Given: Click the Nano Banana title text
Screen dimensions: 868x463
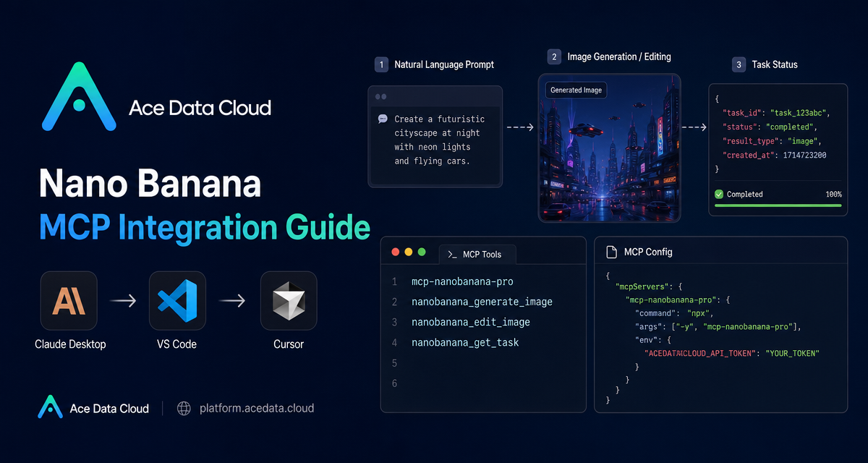Looking at the screenshot, I should (x=150, y=184).
